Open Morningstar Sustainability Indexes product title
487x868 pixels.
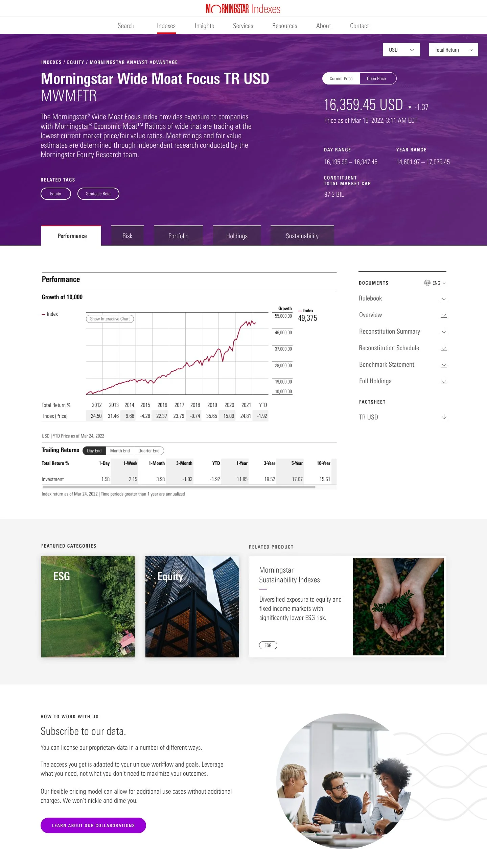289,575
